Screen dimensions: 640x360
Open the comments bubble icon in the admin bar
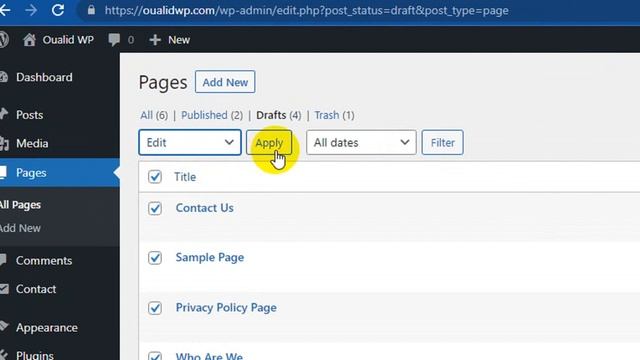[x=114, y=40]
